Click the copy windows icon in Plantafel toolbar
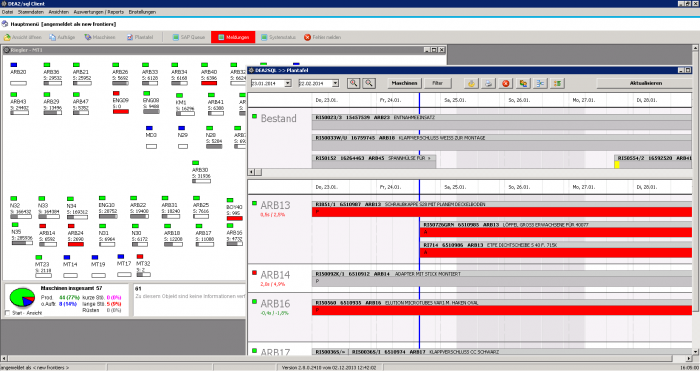 (523, 83)
